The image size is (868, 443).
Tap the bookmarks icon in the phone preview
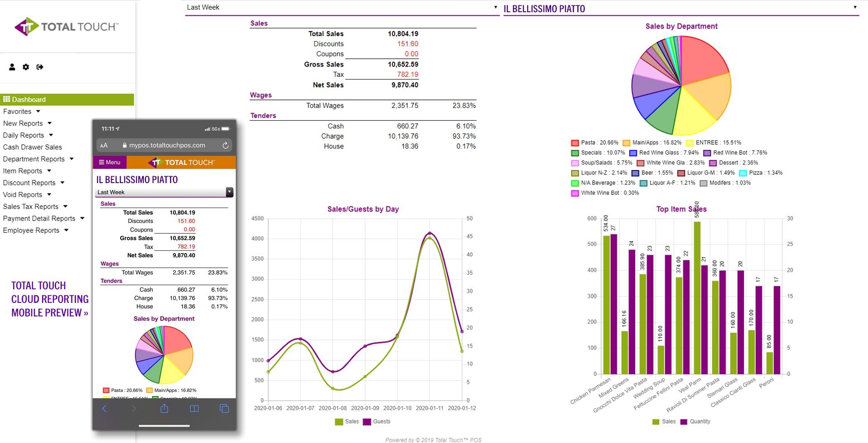pos(194,408)
